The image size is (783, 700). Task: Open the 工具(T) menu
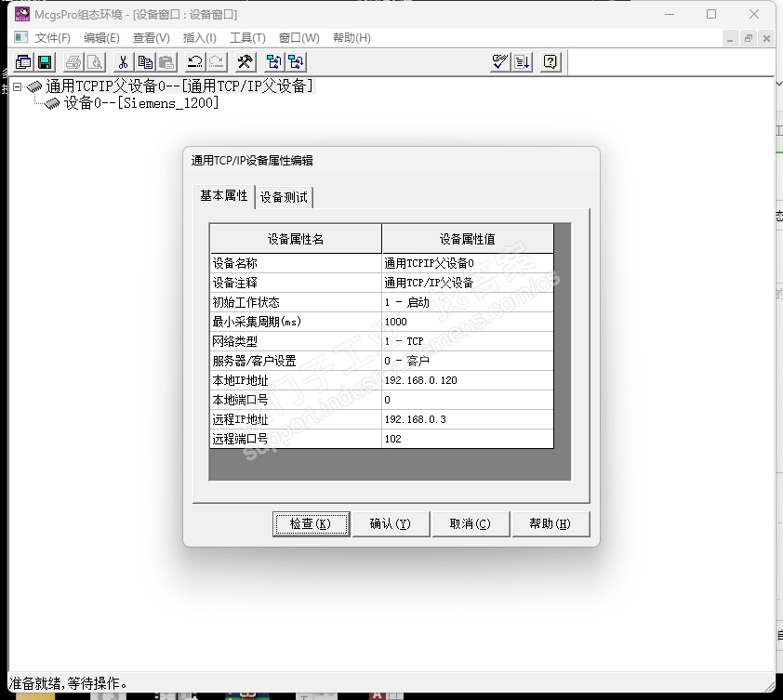coord(247,38)
